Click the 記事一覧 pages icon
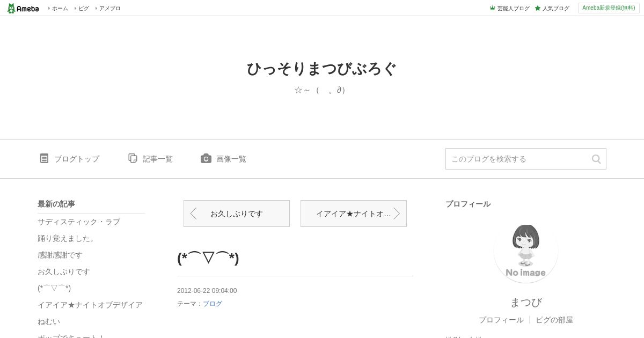 [133, 158]
